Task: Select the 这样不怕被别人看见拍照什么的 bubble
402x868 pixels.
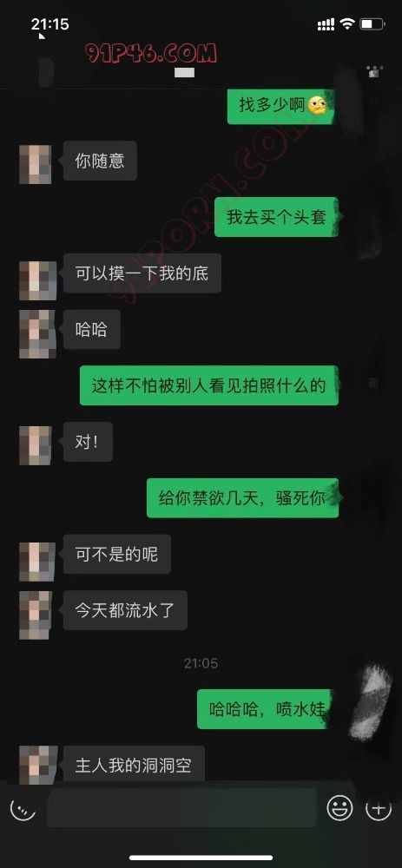Action: (208, 385)
